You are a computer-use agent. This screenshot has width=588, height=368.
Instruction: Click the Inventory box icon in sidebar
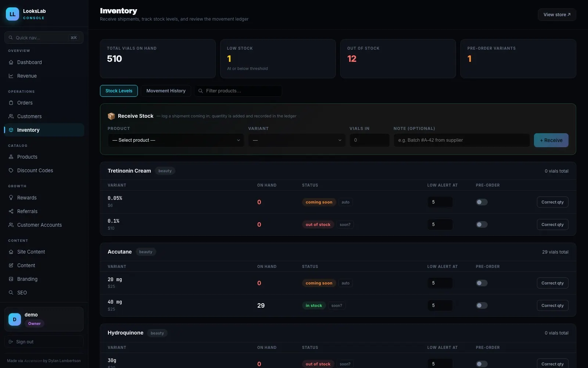click(x=11, y=130)
